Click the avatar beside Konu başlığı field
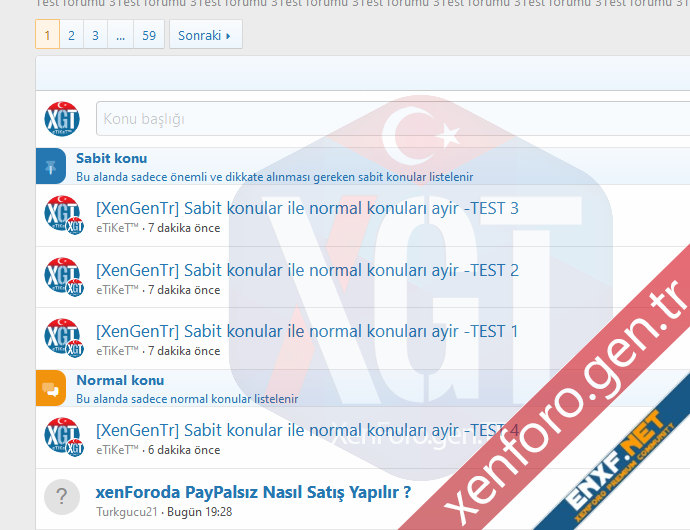Image resolution: width=690 pixels, height=530 pixels. pyautogui.click(x=62, y=119)
